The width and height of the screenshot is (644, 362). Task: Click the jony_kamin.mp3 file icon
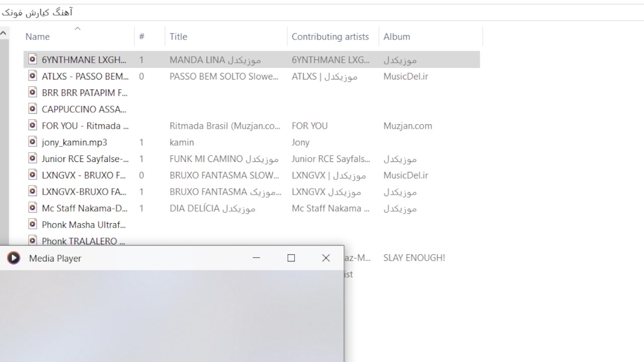pos(33,142)
